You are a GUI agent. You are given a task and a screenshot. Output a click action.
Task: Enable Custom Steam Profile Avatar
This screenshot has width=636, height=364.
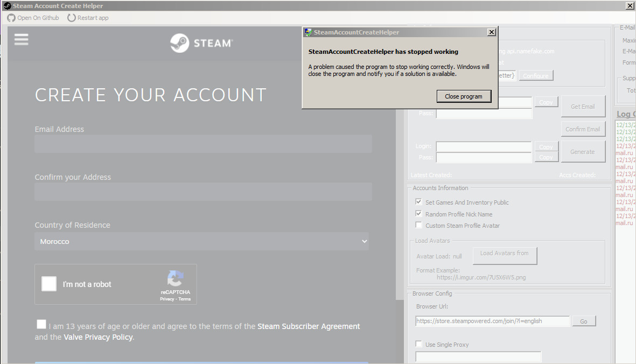[x=418, y=225]
